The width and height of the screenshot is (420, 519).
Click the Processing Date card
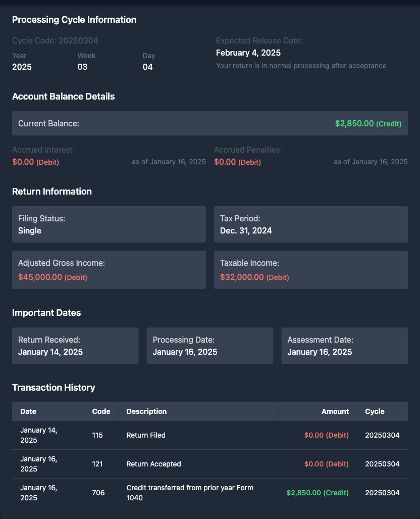209,346
